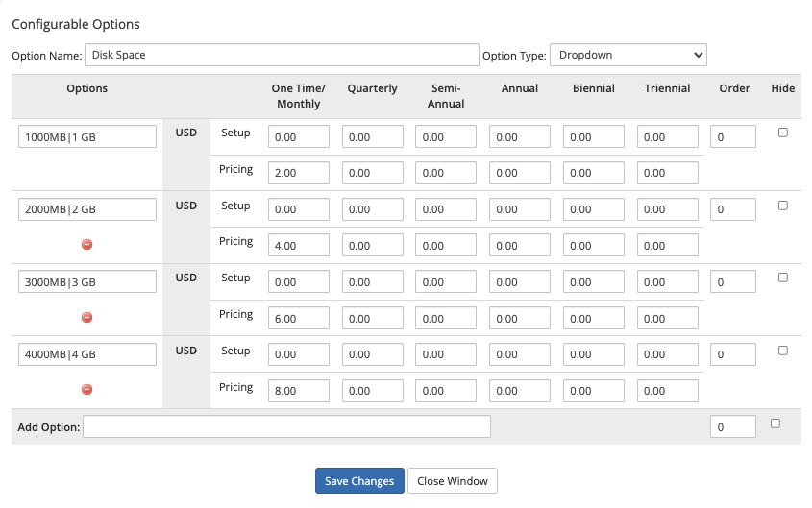Focus the Option Name field
The image size is (812, 508).
tap(282, 55)
